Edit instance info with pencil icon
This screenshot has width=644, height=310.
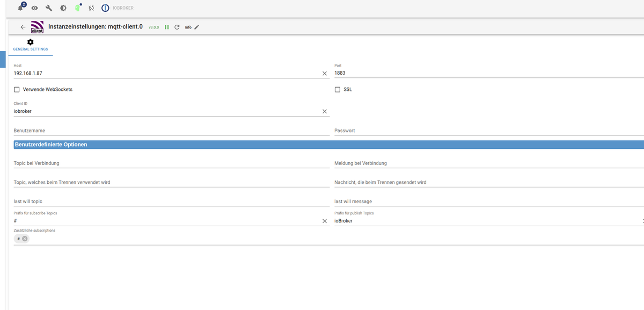pos(196,27)
